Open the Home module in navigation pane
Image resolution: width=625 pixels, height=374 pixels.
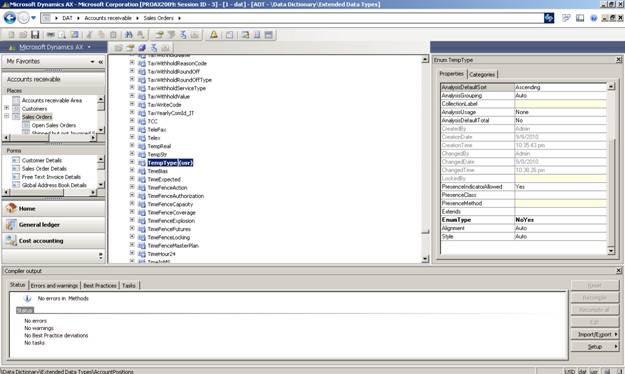tap(54, 209)
